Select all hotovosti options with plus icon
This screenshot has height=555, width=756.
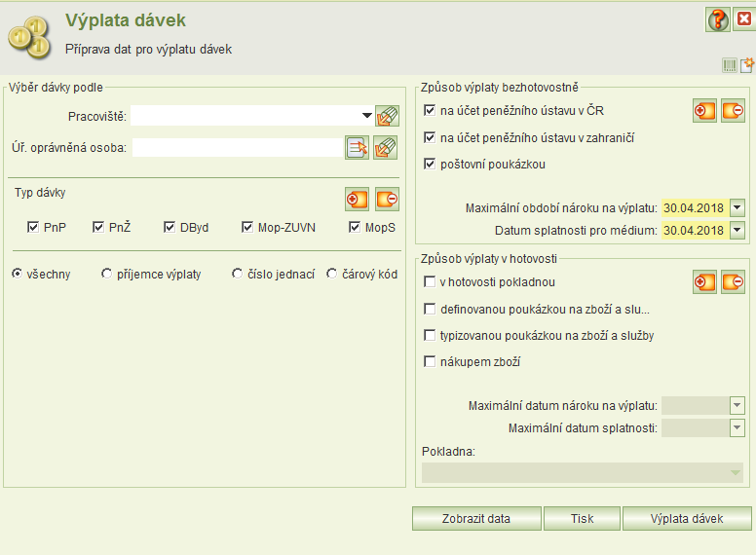704,281
